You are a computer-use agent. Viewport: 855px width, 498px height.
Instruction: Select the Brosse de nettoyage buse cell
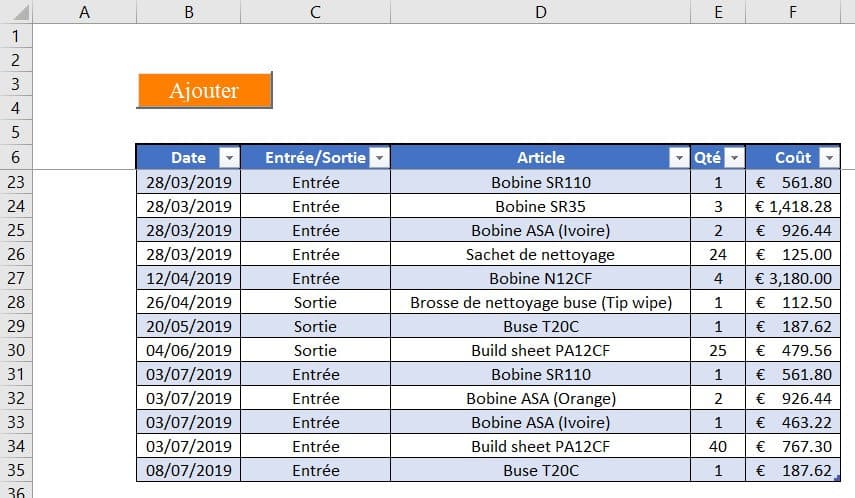point(540,303)
